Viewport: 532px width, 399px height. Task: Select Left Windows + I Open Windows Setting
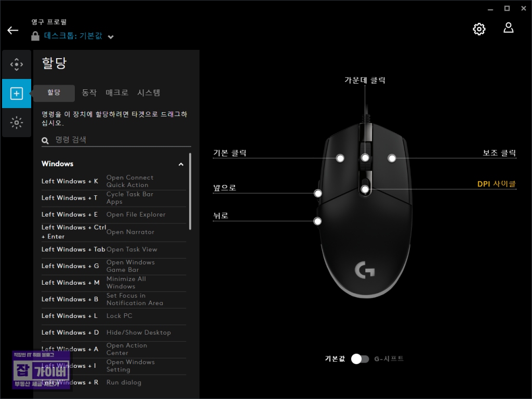point(114,366)
